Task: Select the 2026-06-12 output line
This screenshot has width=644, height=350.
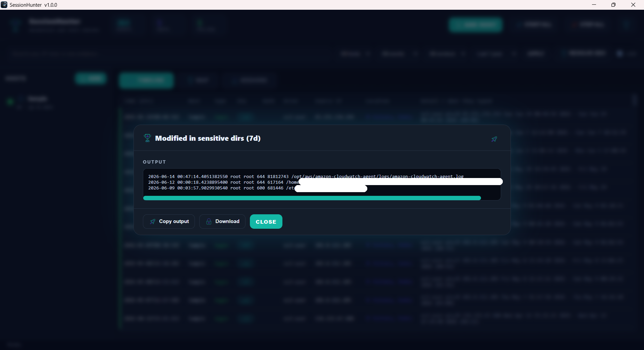Action: coord(325,182)
